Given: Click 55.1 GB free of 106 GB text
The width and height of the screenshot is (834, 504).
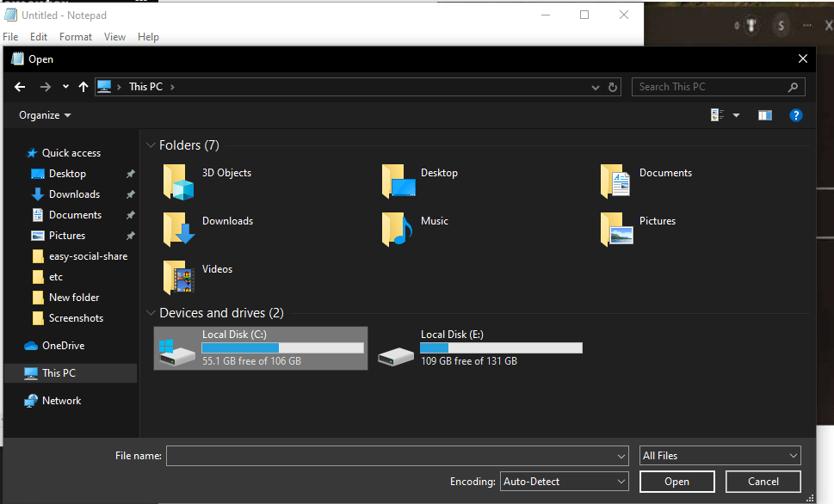Looking at the screenshot, I should [251, 361].
